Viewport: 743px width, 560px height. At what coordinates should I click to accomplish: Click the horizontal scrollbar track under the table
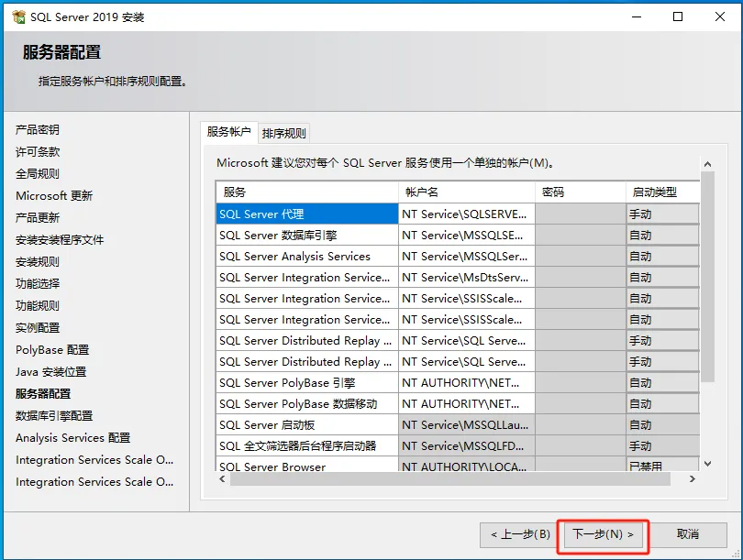[450, 479]
